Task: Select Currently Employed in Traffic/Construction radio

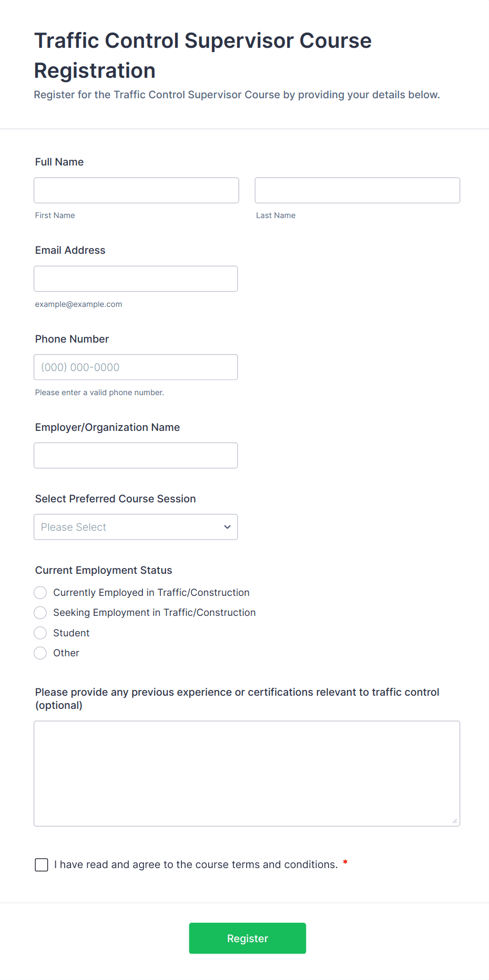Action: click(x=40, y=593)
